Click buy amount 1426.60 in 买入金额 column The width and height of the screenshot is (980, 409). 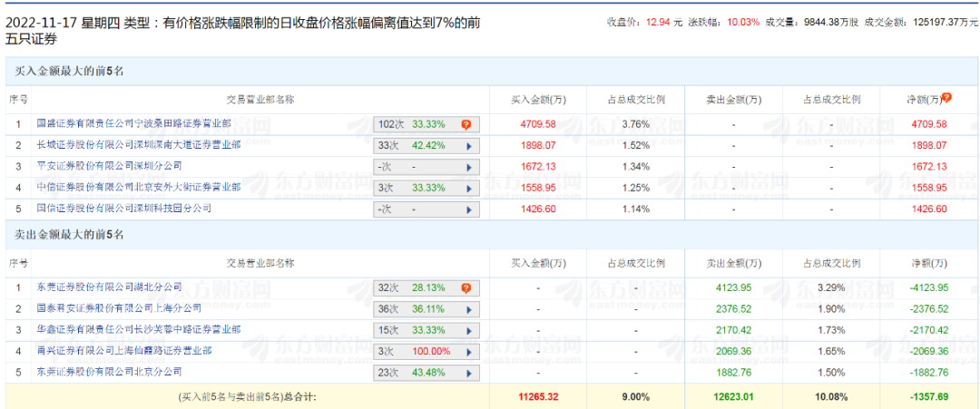pos(537,209)
